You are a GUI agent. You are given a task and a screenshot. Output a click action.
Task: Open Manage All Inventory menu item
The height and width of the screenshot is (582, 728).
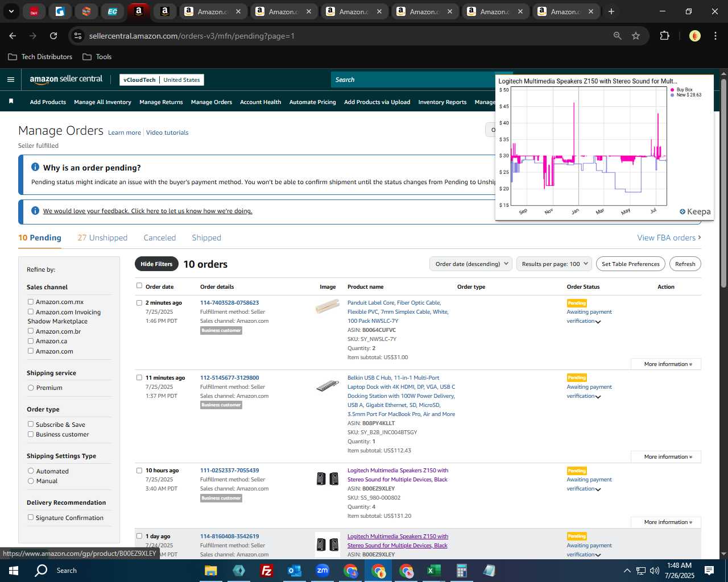tap(102, 102)
